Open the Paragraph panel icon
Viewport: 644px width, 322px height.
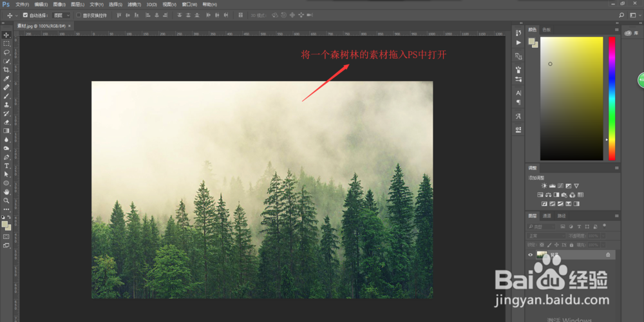tap(518, 102)
